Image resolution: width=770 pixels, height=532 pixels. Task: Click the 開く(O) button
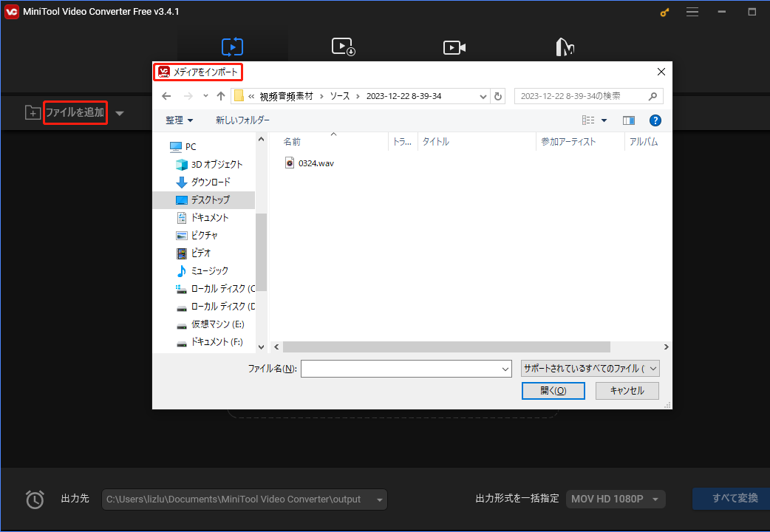click(x=553, y=391)
